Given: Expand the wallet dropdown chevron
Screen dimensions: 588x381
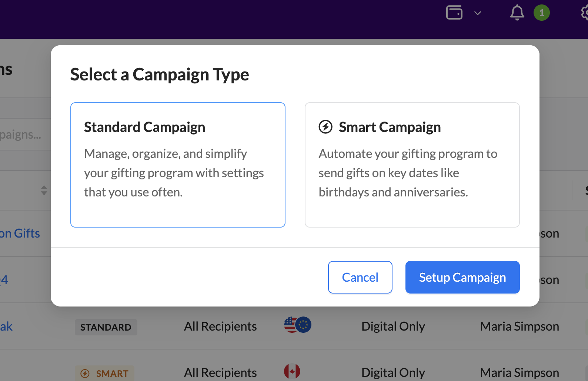Looking at the screenshot, I should point(478,13).
